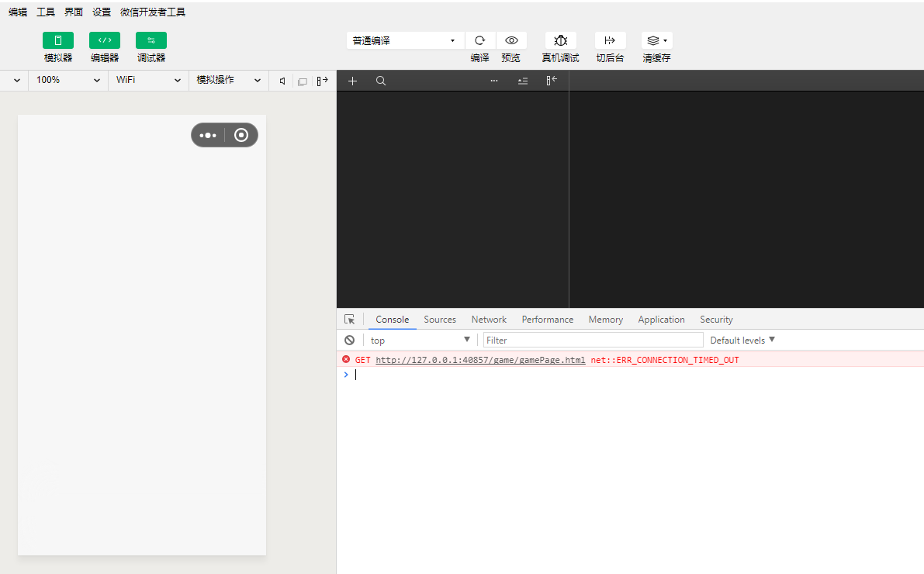This screenshot has width=924, height=574.
Task: Open the WiFi network dropdown
Action: click(148, 80)
